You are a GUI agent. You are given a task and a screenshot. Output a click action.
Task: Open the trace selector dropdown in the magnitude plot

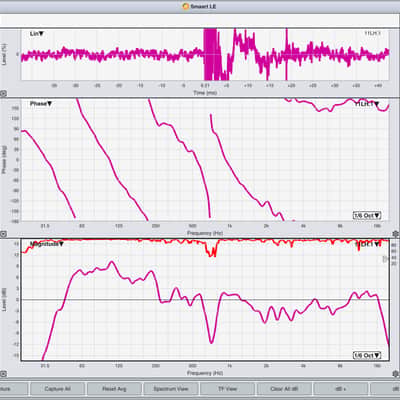click(x=368, y=244)
